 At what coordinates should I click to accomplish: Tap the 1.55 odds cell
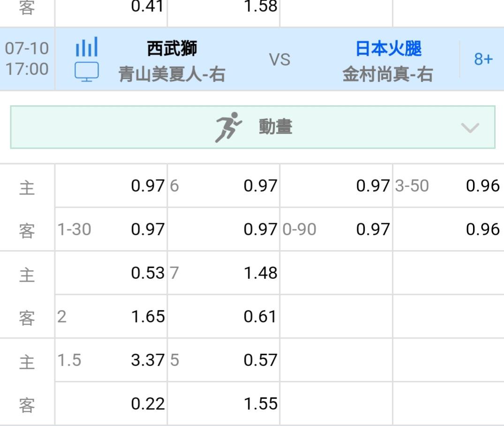pos(260,404)
